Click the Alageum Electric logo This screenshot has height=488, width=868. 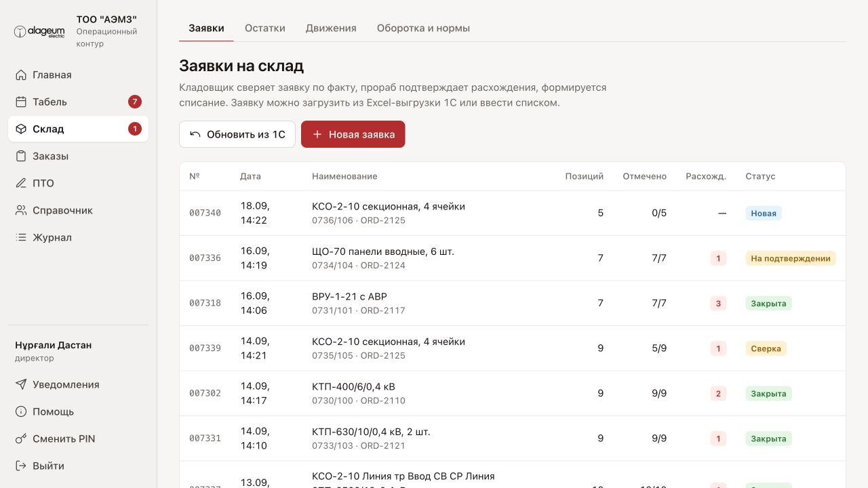[40, 31]
